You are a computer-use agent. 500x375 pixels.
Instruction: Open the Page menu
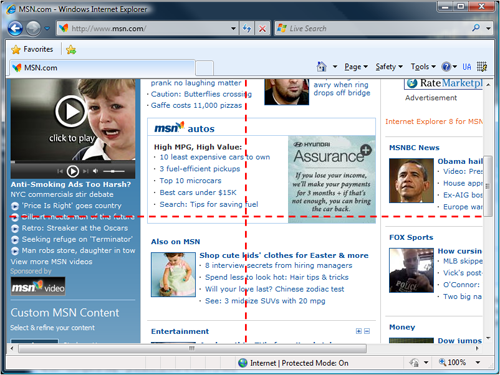[356, 67]
